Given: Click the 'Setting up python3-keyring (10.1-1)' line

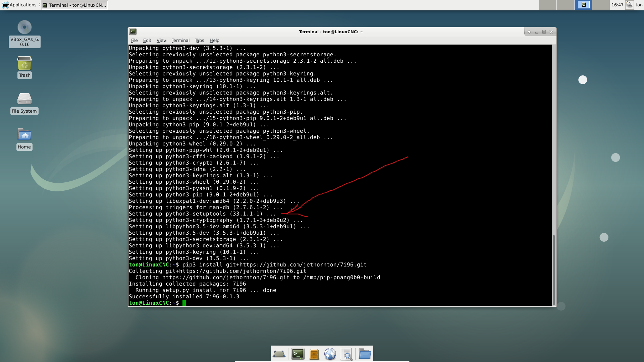Looking at the screenshot, I should point(194,252).
